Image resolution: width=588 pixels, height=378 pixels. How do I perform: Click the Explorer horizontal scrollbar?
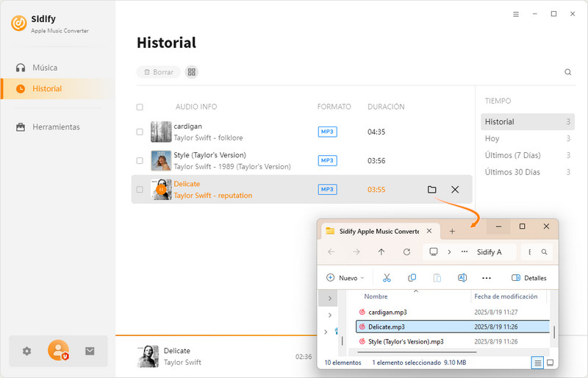417,352
